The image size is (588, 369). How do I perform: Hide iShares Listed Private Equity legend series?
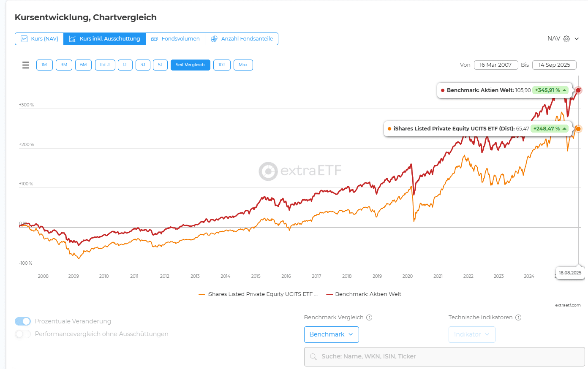tap(258, 294)
